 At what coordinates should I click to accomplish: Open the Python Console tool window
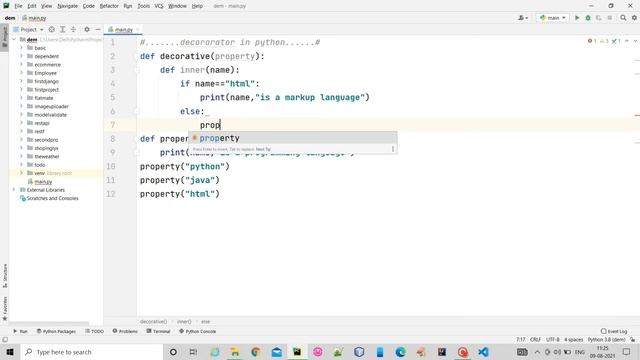[198, 331]
